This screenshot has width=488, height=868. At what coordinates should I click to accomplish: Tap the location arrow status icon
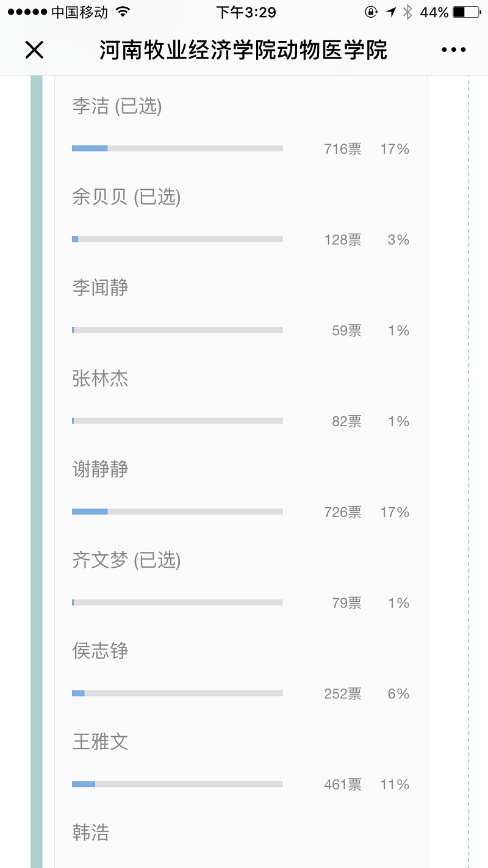(391, 12)
